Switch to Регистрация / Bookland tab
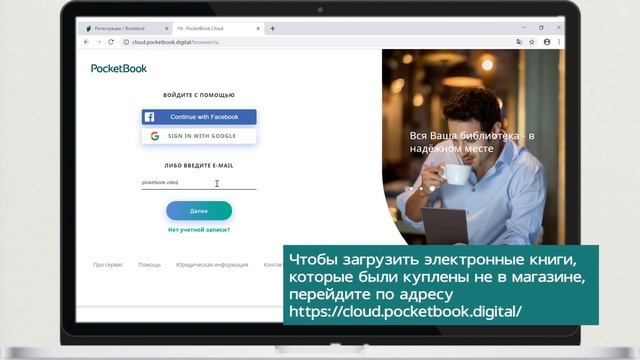Image resolution: width=640 pixels, height=360 pixels. click(x=127, y=29)
